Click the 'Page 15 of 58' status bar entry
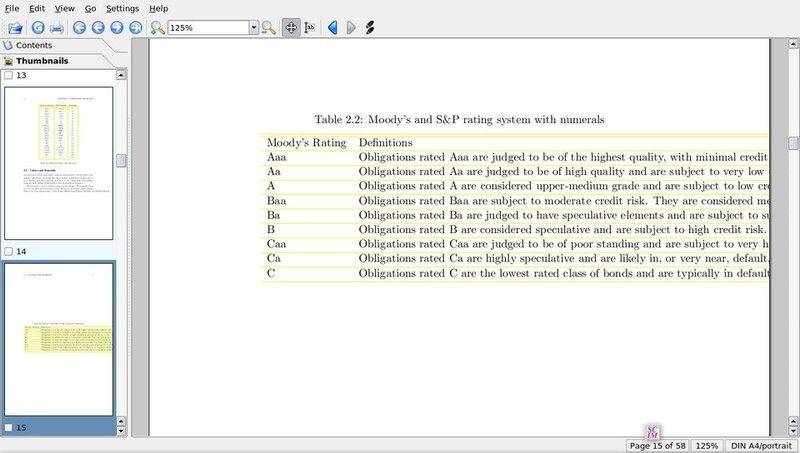 (658, 446)
